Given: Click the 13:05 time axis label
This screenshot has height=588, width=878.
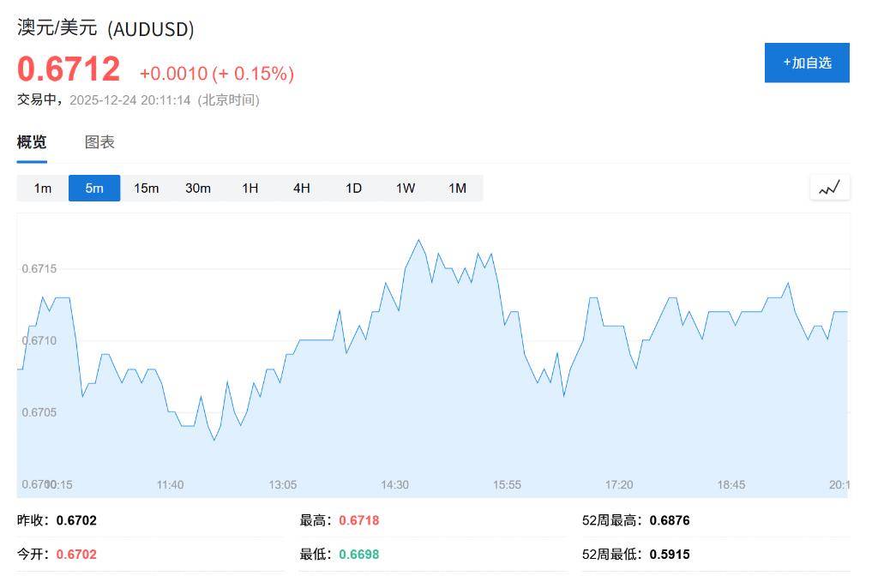Looking at the screenshot, I should (283, 485).
